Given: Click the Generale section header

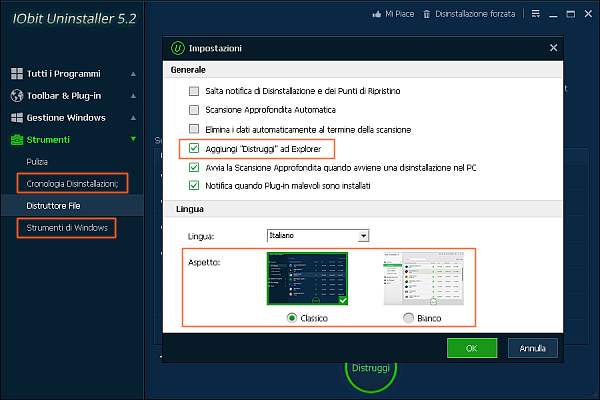Looking at the screenshot, I should 188,70.
